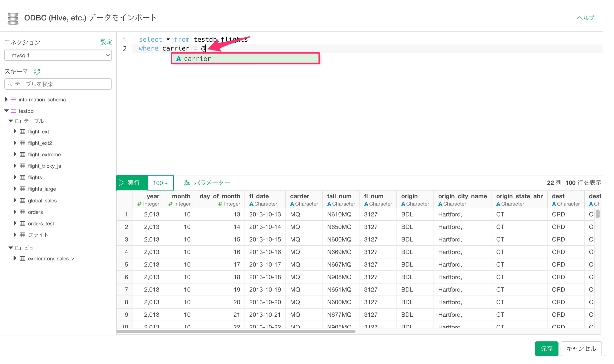Screen dimensions: 614x364
Task: Click the flight_tricky_ja table icon
Action: [x=22, y=166]
